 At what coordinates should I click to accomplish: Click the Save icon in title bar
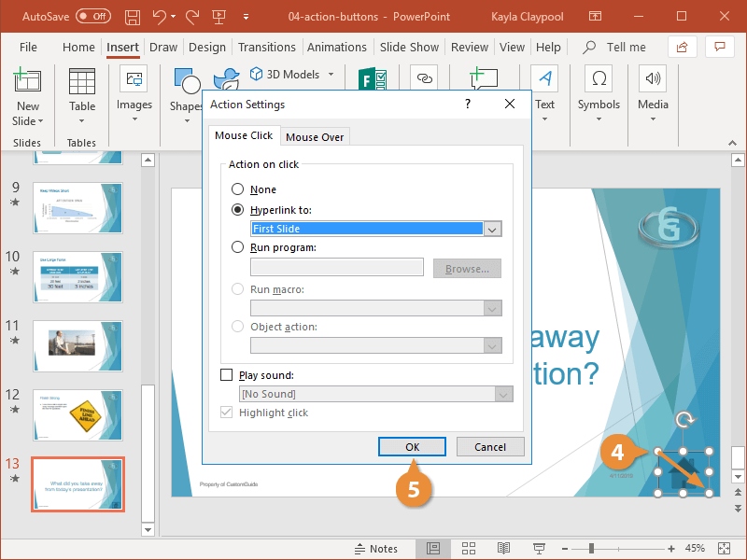tap(133, 17)
